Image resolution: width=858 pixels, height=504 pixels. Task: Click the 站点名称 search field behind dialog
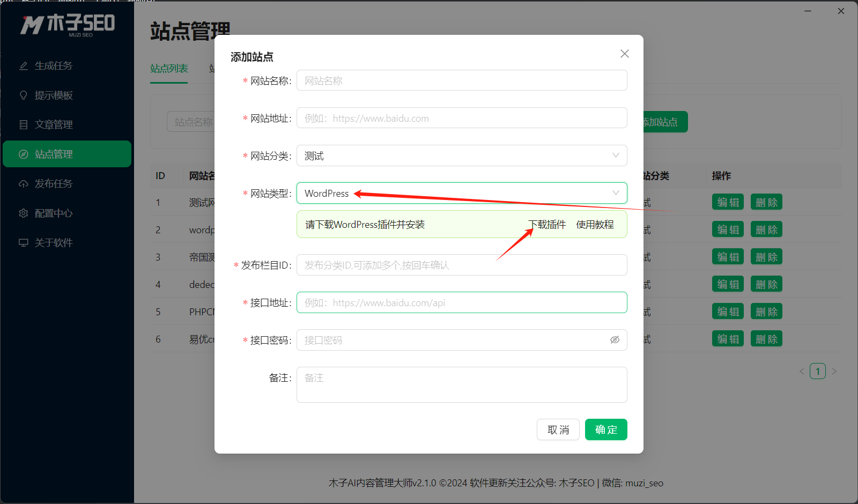tap(191, 122)
